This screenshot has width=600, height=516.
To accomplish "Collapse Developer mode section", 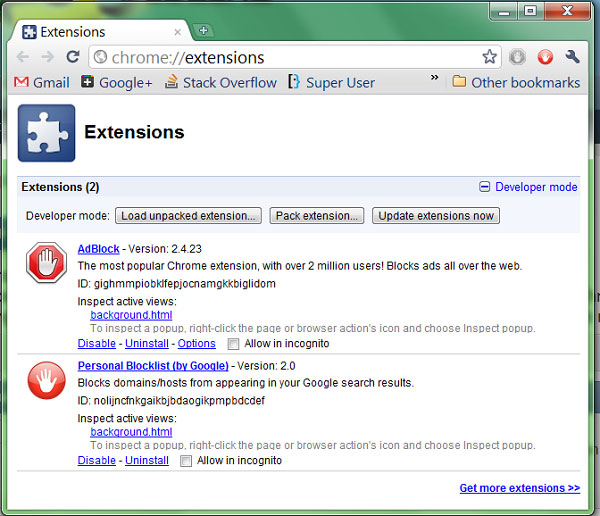I will pos(528,187).
